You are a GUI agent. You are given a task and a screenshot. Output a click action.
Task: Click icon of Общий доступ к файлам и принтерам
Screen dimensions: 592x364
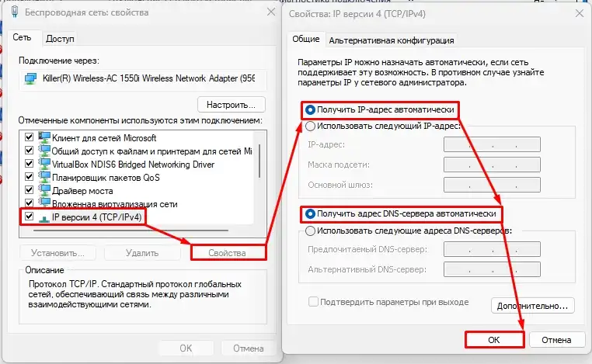(x=44, y=151)
